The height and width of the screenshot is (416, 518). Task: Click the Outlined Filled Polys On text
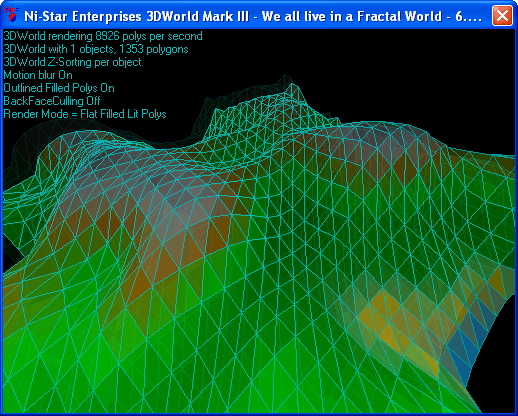tap(59, 88)
